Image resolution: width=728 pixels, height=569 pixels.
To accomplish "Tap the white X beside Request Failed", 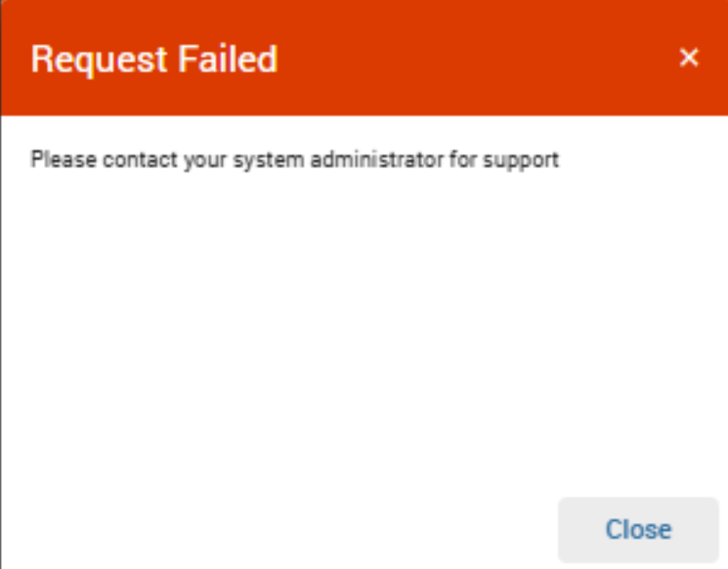I will tap(689, 58).
